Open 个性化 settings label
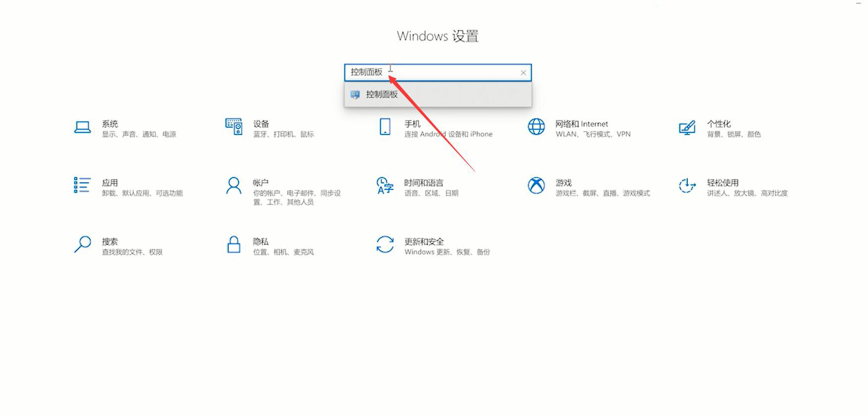Image resolution: width=868 pixels, height=415 pixels. pyautogui.click(x=718, y=124)
